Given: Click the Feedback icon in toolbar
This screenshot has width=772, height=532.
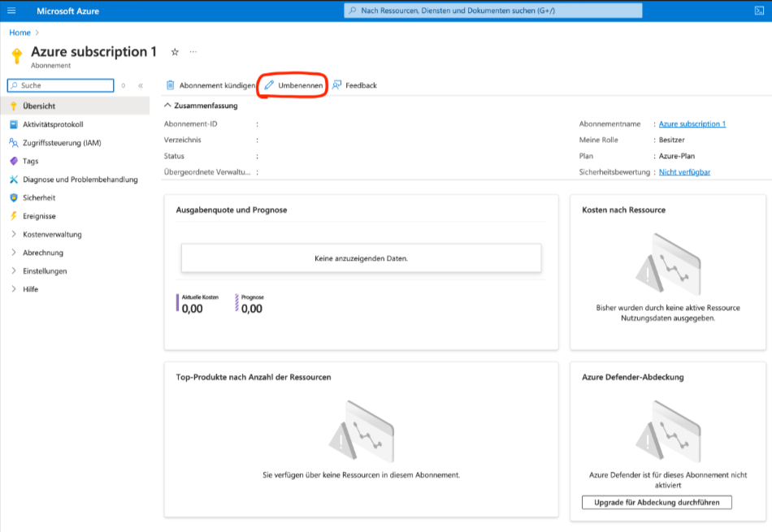Looking at the screenshot, I should pos(336,85).
